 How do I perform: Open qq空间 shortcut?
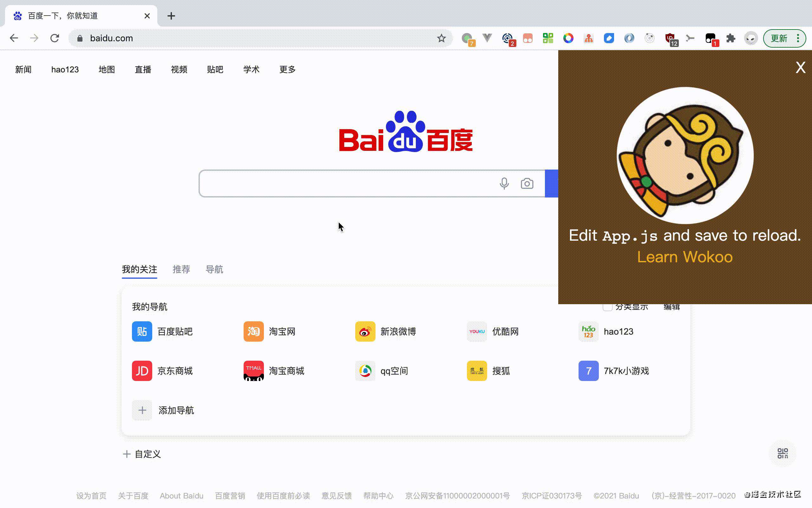point(382,371)
